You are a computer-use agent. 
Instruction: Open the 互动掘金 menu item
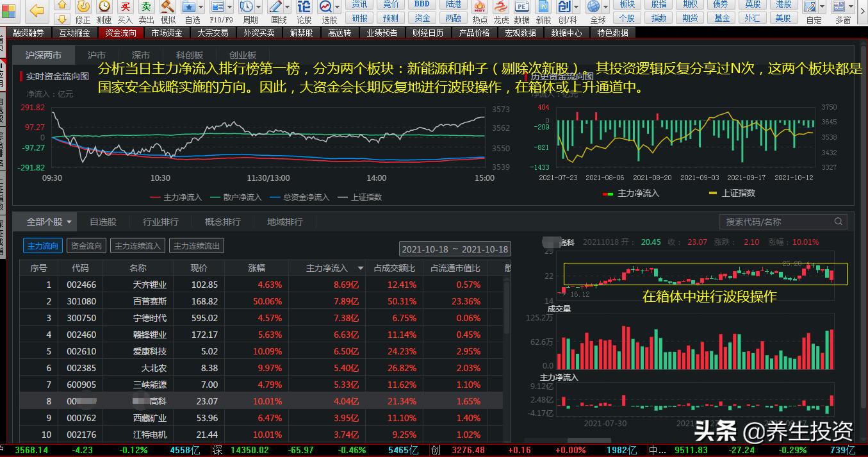pyautogui.click(x=75, y=32)
